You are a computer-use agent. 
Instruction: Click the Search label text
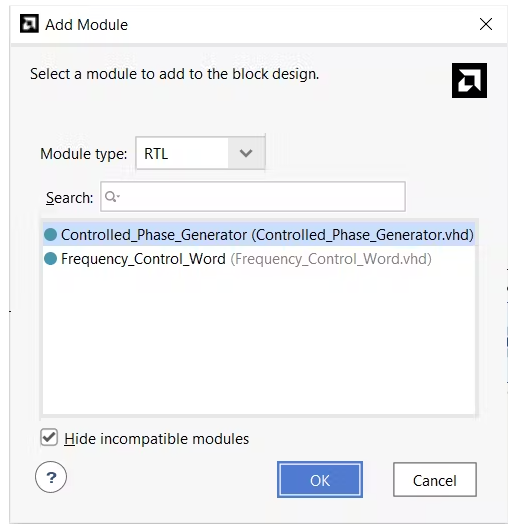(69, 198)
